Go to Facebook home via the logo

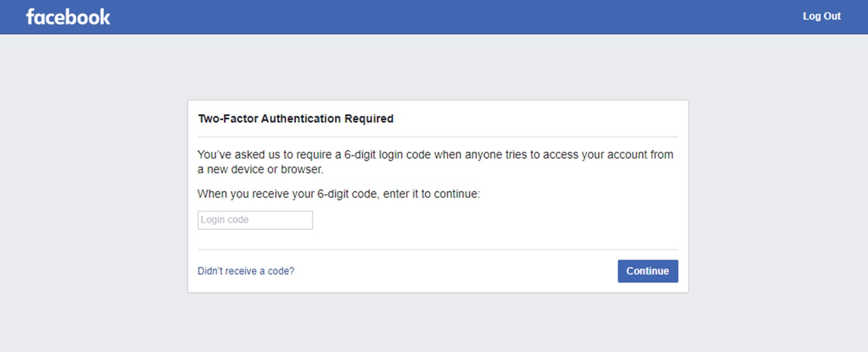(x=68, y=17)
